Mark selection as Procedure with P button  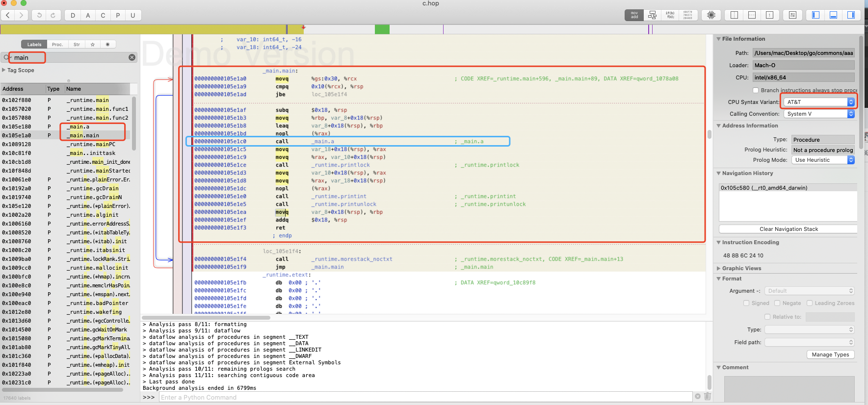[118, 15]
